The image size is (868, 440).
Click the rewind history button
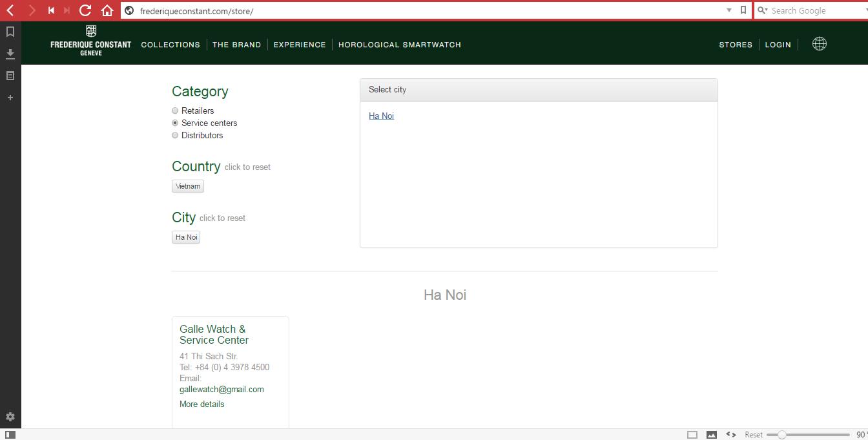tap(51, 10)
